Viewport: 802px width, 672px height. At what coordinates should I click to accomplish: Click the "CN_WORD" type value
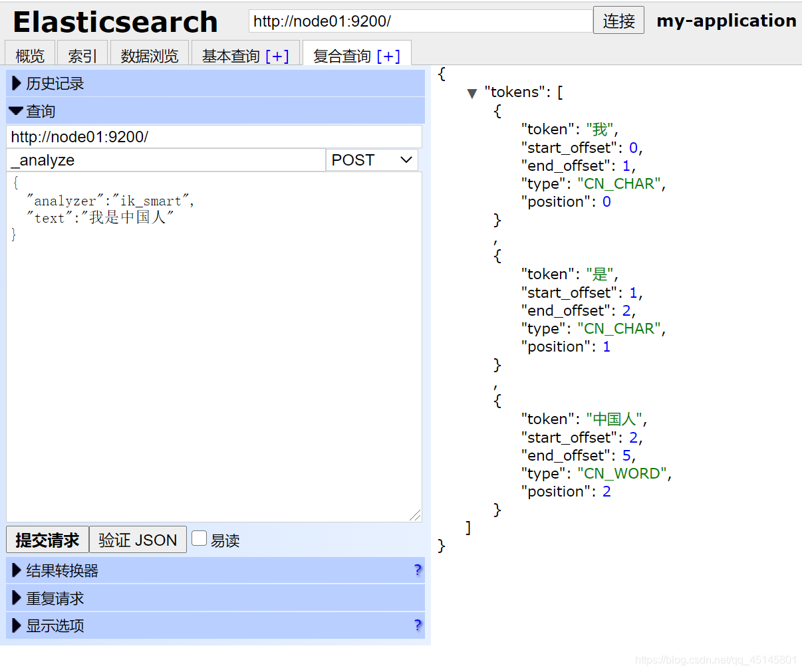click(622, 473)
